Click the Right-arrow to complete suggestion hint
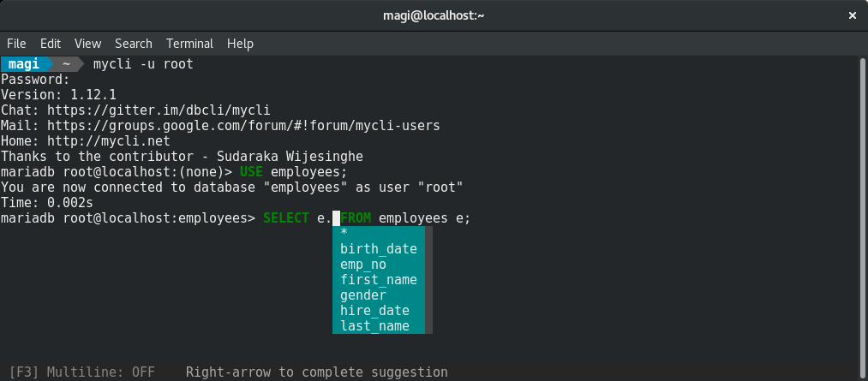 317,372
